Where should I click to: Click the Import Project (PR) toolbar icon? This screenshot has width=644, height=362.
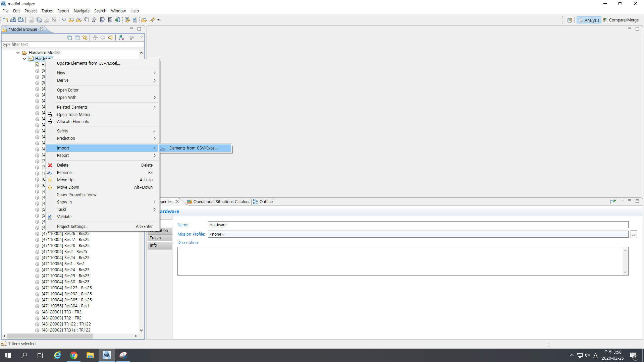click(13, 20)
